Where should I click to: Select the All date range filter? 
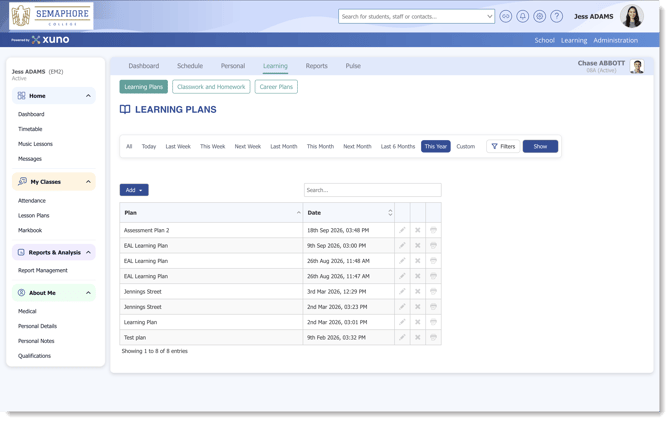tap(129, 147)
